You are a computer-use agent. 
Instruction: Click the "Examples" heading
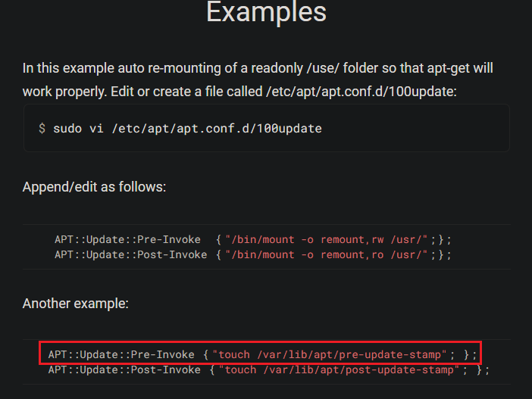click(x=266, y=13)
